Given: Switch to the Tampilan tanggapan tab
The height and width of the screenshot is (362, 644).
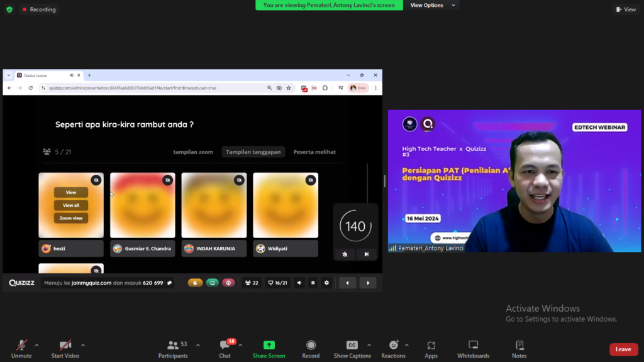Looking at the screenshot, I should 253,152.
